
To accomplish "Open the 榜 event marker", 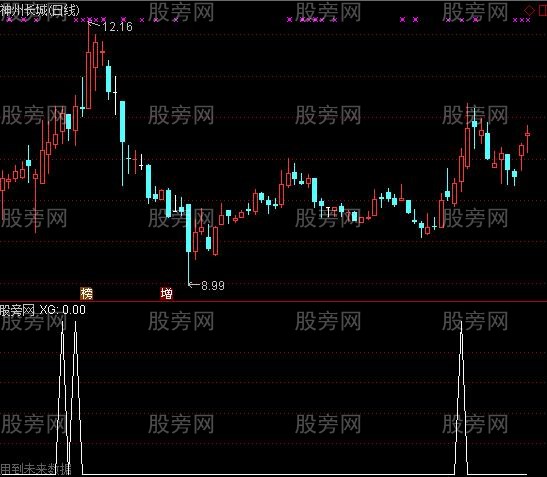I will (x=87, y=293).
